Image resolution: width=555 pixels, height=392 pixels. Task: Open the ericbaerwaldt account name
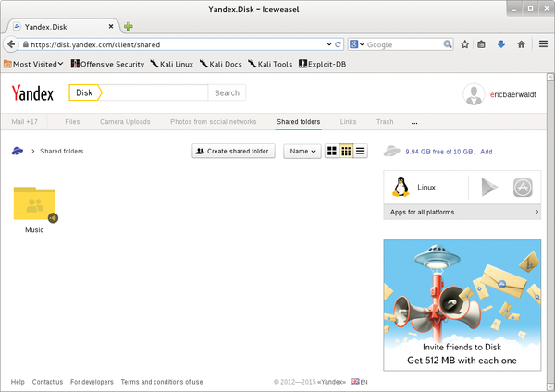coord(512,94)
